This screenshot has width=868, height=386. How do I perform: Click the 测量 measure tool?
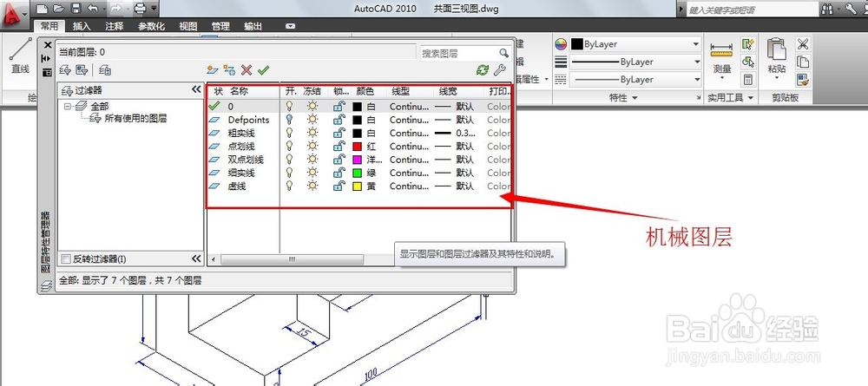722,59
